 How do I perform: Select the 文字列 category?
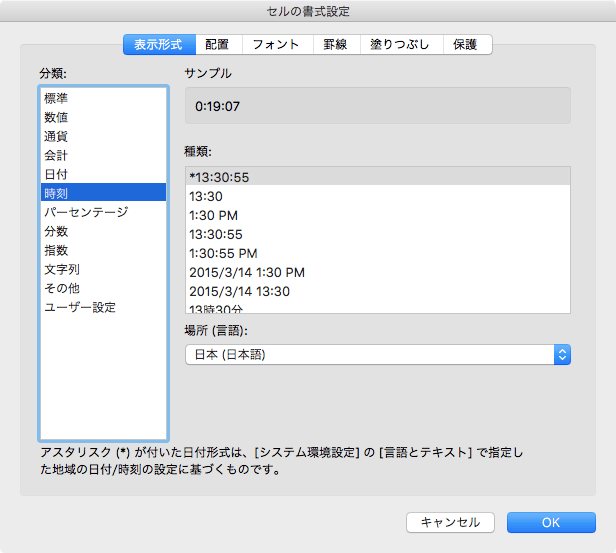pos(62,269)
